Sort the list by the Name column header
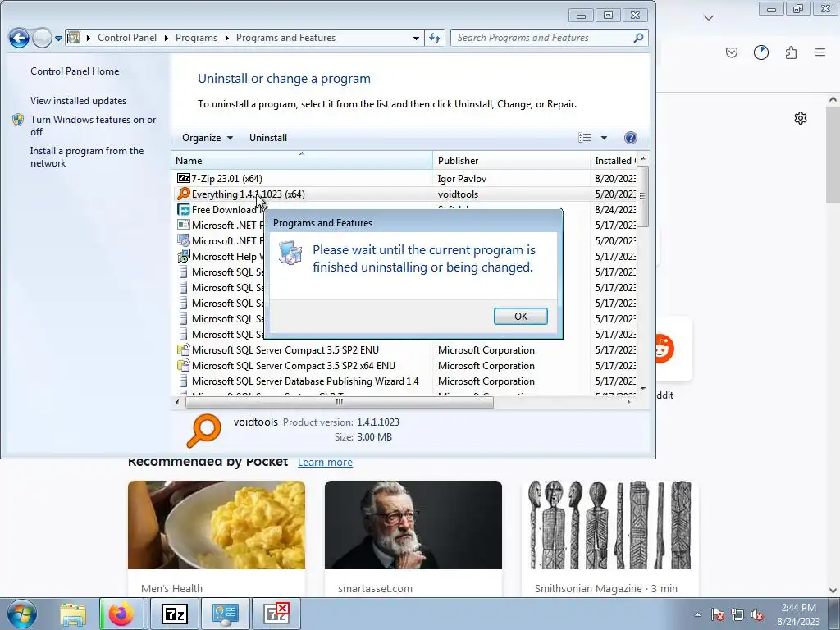The width and height of the screenshot is (840, 630). click(302, 160)
